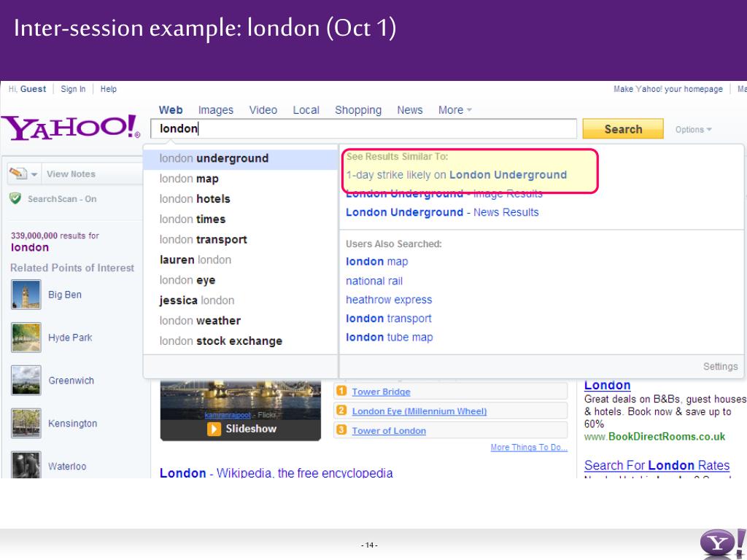Choose the london underground suggestion
Viewport: 747px width, 560px height.
click(241, 158)
